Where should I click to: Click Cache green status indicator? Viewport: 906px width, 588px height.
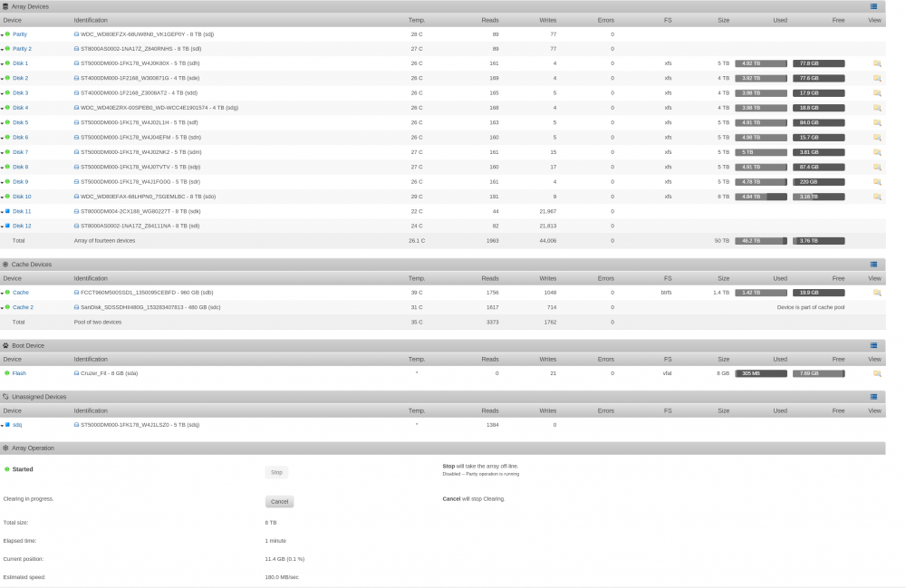click(x=7, y=293)
